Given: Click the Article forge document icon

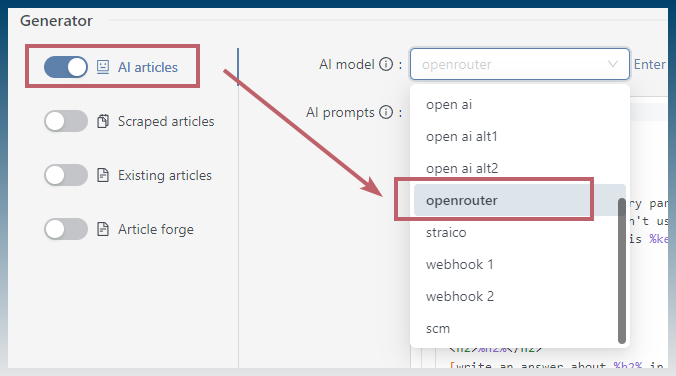Looking at the screenshot, I should [103, 229].
